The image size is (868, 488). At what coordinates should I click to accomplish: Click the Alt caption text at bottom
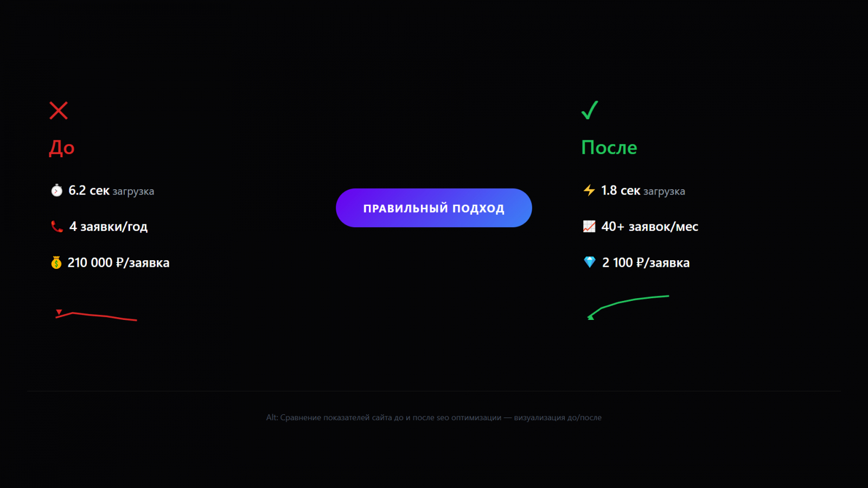click(434, 418)
